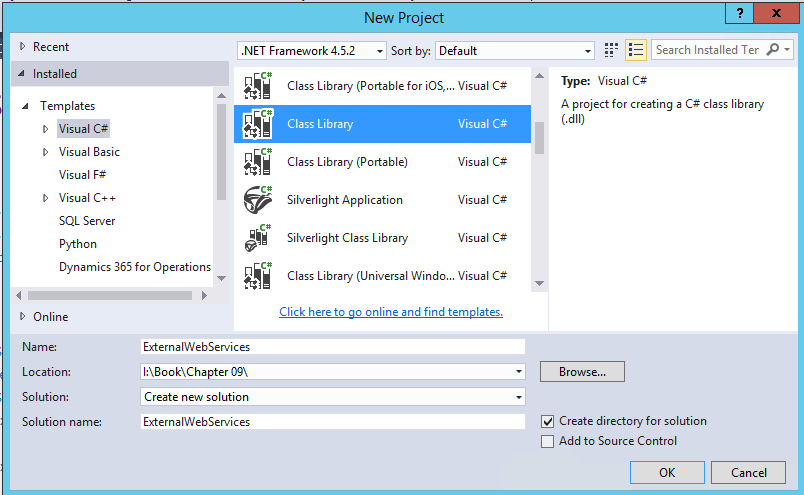Select Python in templates tree
Screen dimensions: 804x495
point(77,244)
